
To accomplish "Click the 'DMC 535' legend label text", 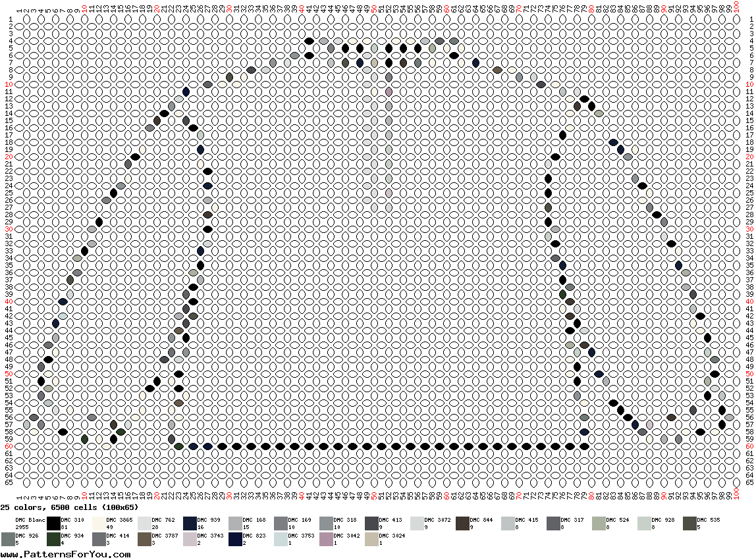I will tap(709, 520).
